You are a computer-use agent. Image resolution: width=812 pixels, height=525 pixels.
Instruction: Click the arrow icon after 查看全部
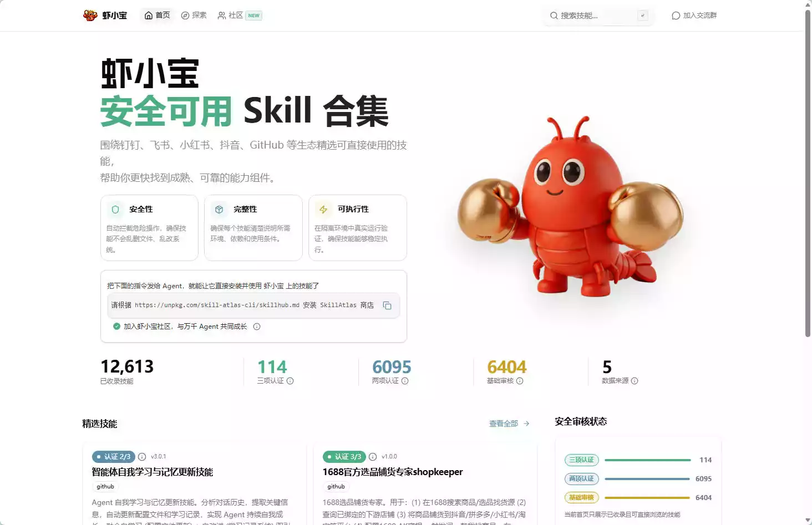tap(526, 424)
